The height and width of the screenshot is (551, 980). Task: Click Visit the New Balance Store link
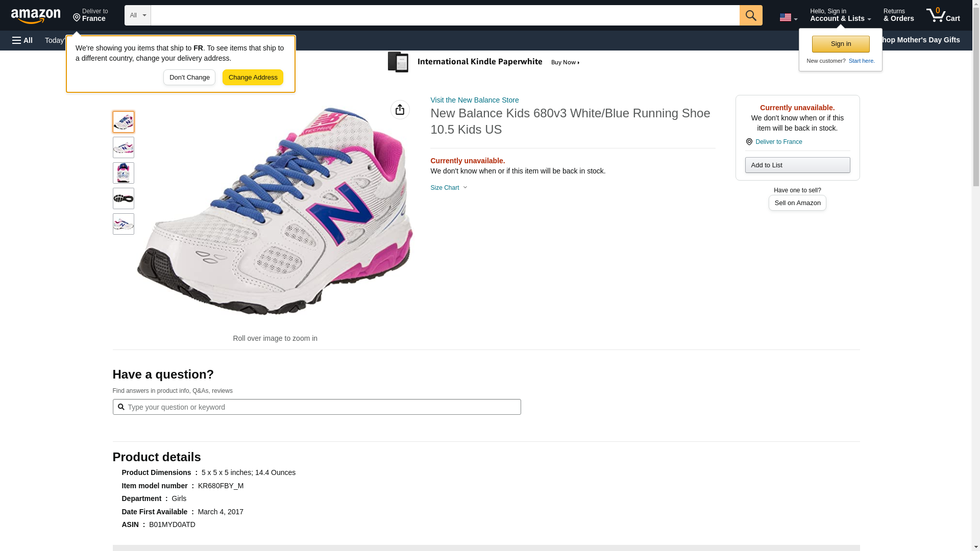click(x=474, y=100)
